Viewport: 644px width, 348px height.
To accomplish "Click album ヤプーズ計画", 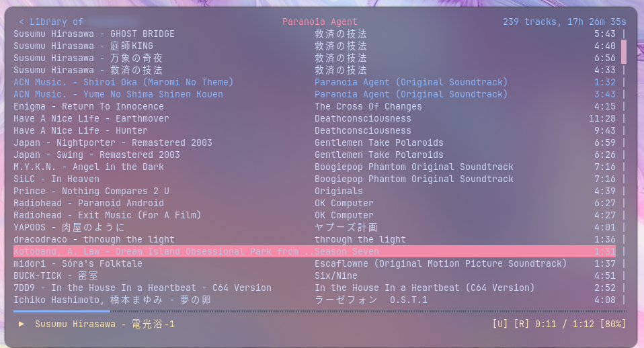I will [346, 227].
